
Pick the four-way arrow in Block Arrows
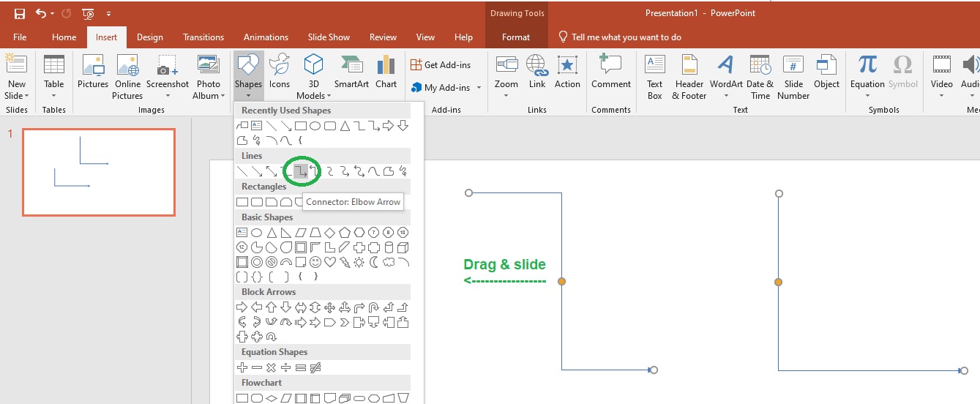[330, 307]
